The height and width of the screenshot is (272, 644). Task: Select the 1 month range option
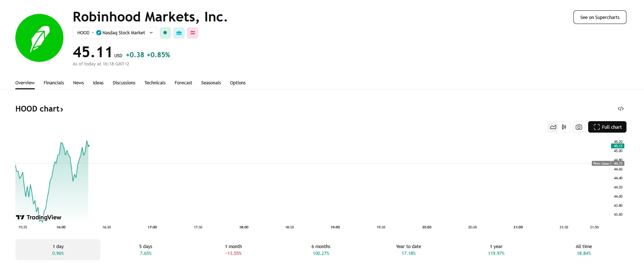(x=233, y=249)
